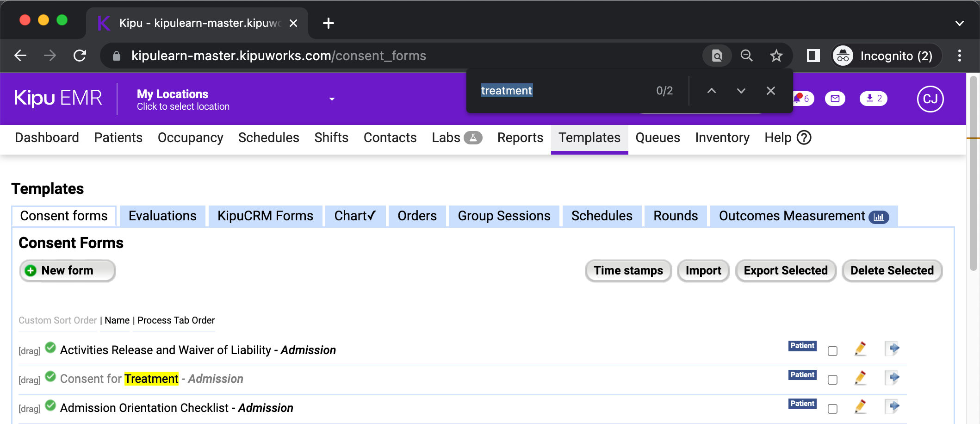Click the Help question mark icon

804,138
